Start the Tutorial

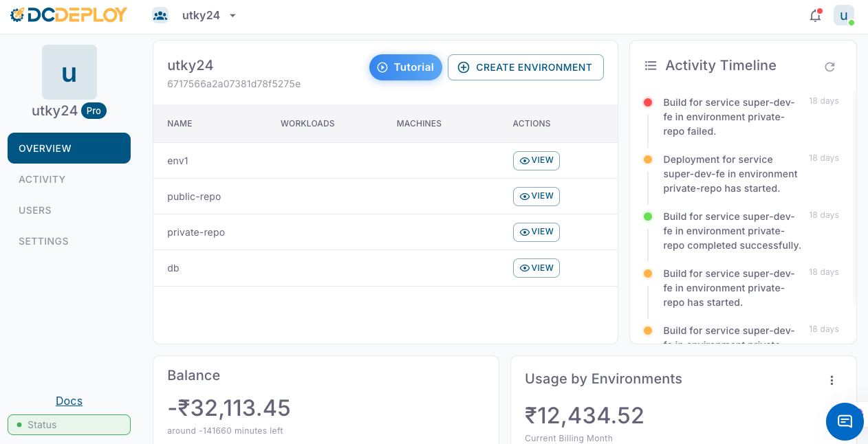click(x=405, y=67)
